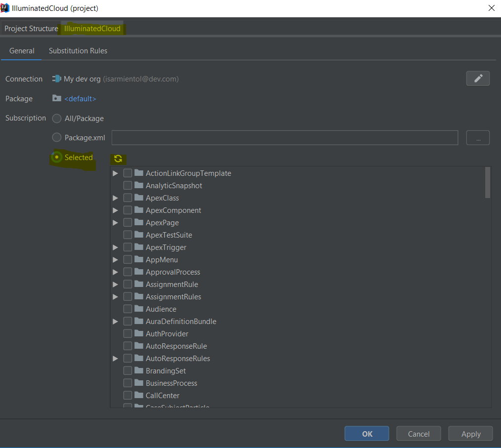Click the green refresh metadata icon

tap(118, 159)
